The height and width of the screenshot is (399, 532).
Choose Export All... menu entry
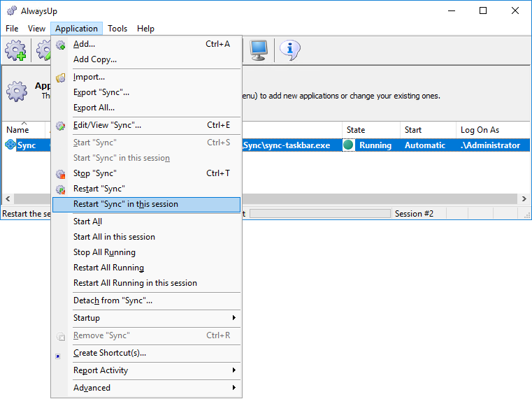(147, 108)
